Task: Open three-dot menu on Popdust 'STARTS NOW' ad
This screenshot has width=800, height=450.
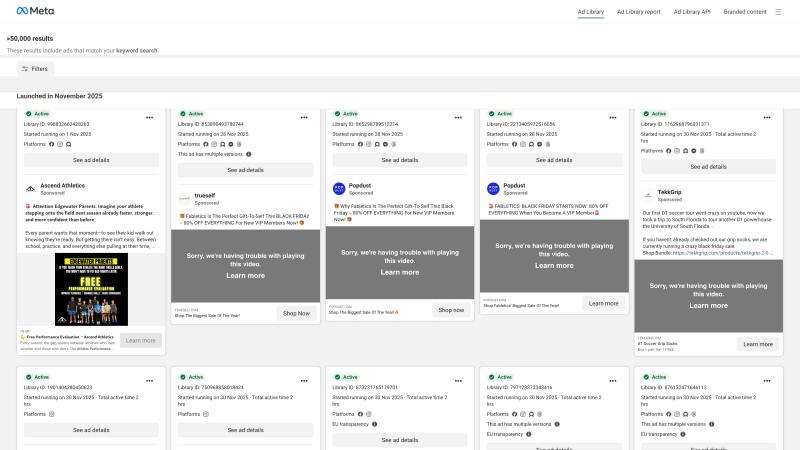Action: coord(613,117)
